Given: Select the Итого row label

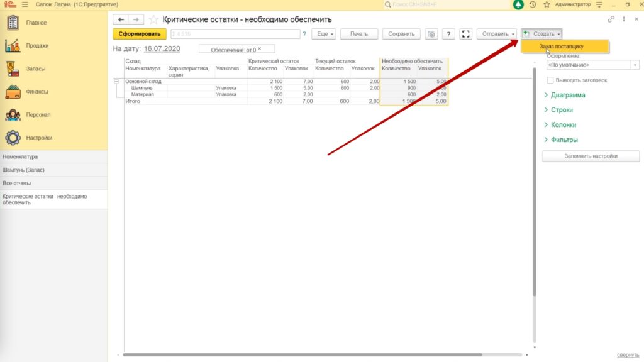Looking at the screenshot, I should pos(133,101).
